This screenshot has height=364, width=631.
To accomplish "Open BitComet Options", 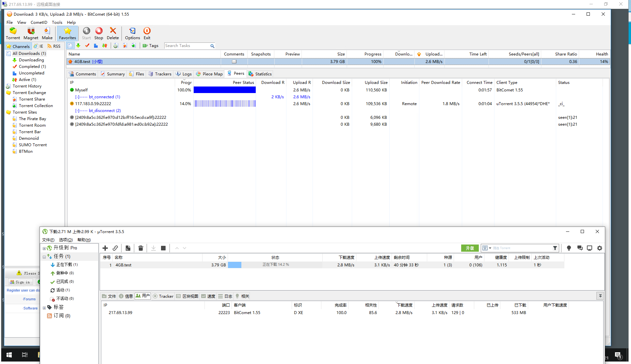I will pyautogui.click(x=132, y=33).
